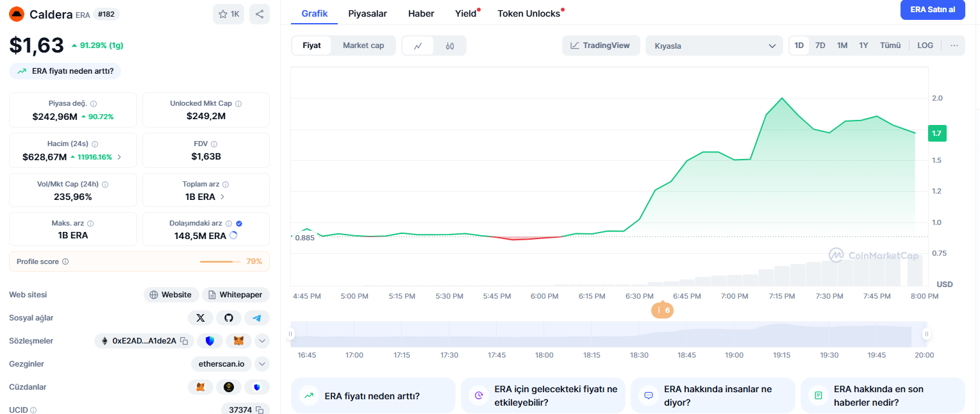The width and height of the screenshot is (980, 414).
Task: Open the share icon beside the star
Action: [259, 14]
